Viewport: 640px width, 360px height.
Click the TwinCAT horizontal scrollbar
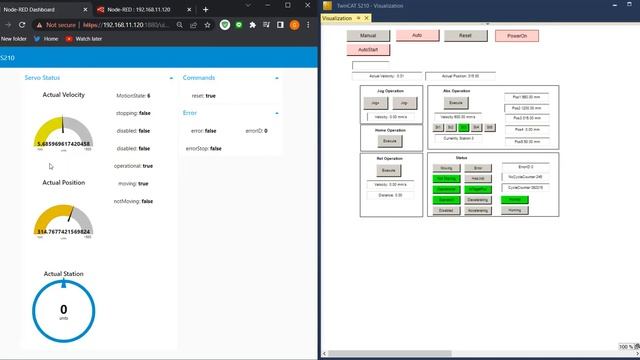390,353
